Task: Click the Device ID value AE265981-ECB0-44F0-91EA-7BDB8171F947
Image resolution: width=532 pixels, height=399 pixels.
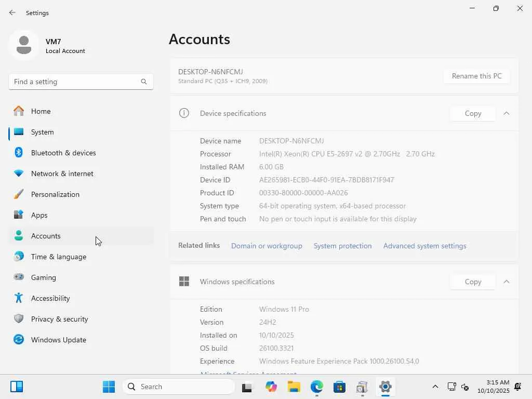Action: [326, 180]
